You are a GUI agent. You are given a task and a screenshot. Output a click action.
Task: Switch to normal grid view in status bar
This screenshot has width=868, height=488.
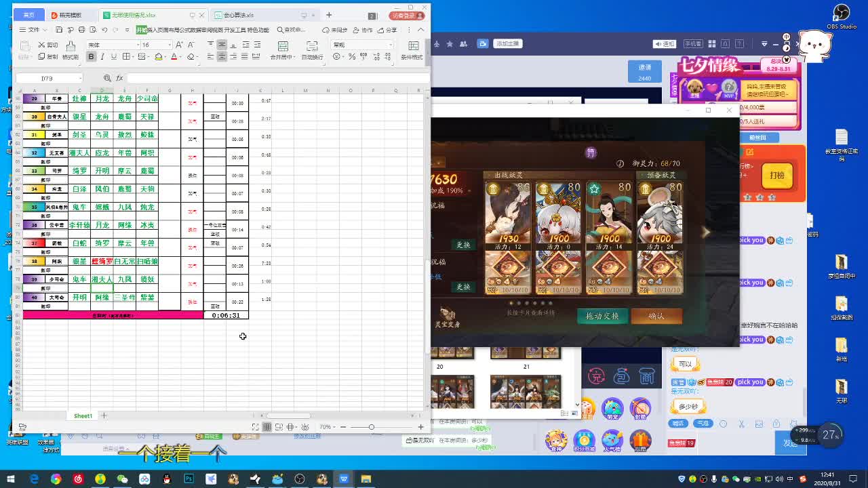[x=267, y=427]
